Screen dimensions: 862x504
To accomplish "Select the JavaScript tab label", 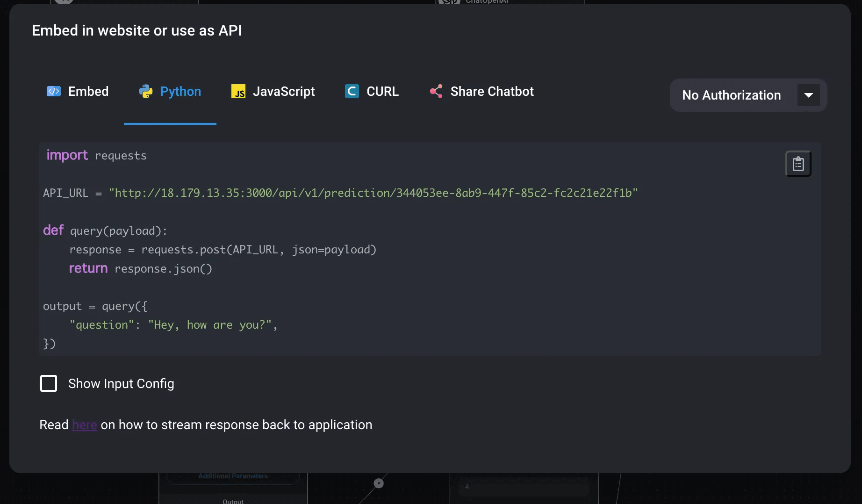I will [x=284, y=91].
